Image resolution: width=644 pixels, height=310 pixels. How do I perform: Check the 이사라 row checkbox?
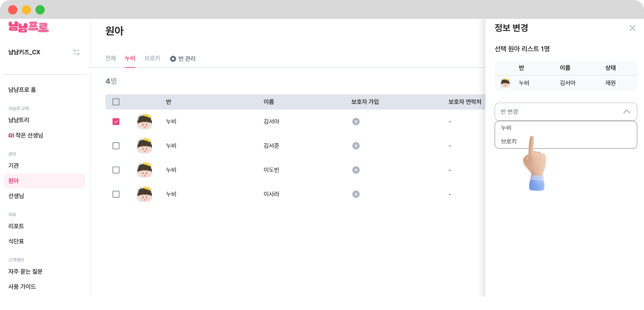(x=116, y=194)
